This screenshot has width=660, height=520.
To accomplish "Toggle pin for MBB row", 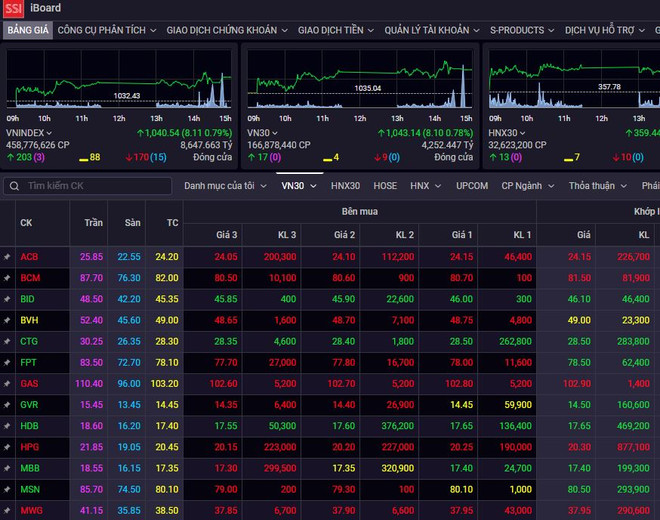I will click(7, 469).
